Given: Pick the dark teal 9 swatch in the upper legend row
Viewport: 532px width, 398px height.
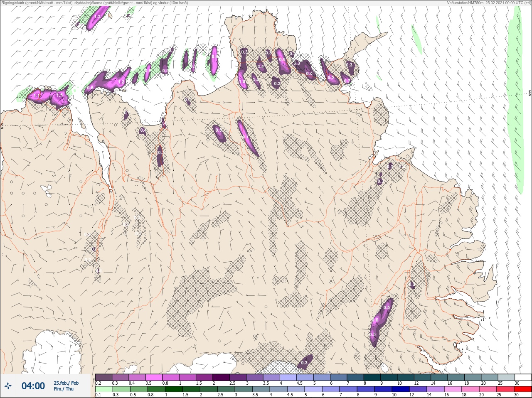Looking at the screenshot, I should pyautogui.click(x=389, y=377).
